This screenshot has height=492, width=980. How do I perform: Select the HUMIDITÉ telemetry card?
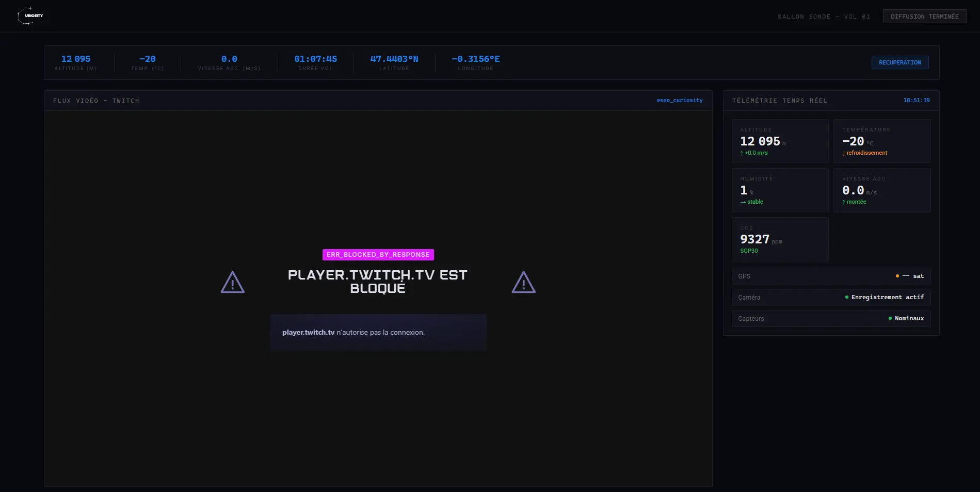(x=780, y=190)
